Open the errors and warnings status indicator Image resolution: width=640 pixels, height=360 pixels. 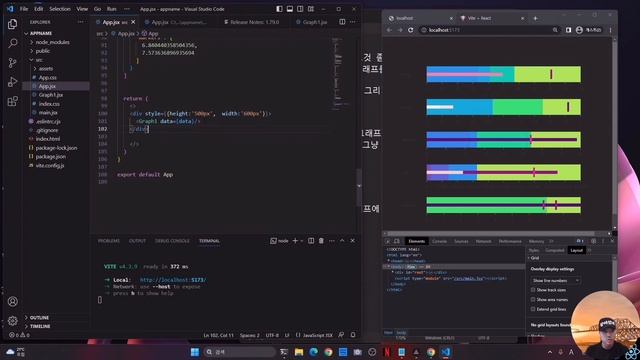(x=19, y=335)
